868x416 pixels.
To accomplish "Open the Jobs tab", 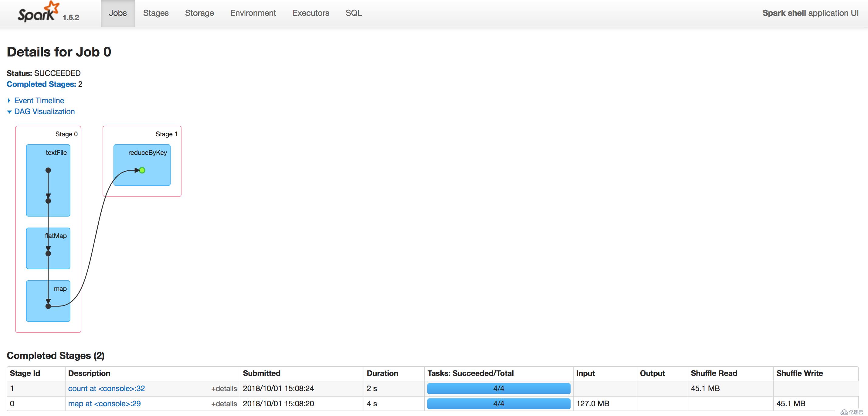I will (117, 13).
